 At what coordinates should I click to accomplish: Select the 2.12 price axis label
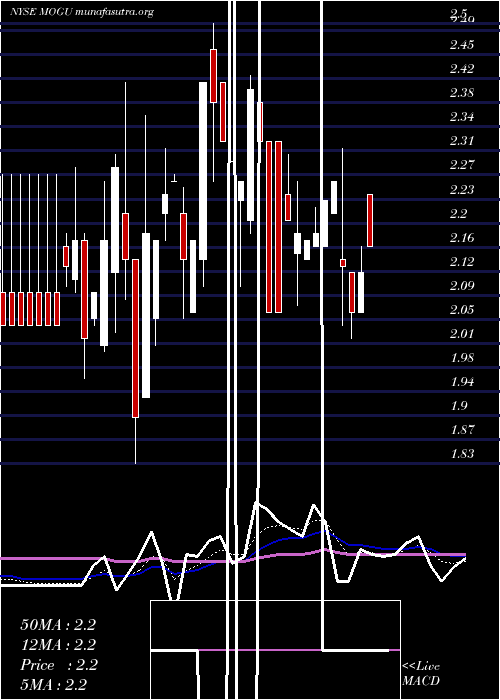click(462, 262)
